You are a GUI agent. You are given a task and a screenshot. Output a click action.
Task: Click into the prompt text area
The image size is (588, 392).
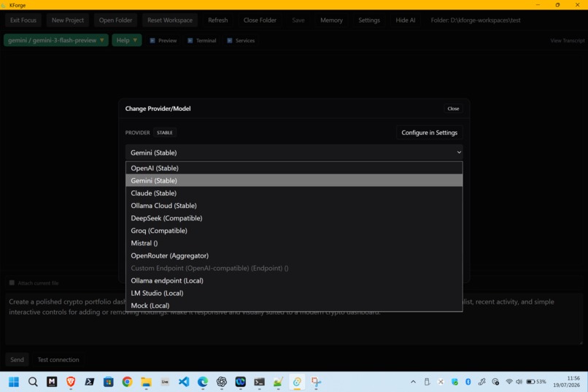coord(294,319)
